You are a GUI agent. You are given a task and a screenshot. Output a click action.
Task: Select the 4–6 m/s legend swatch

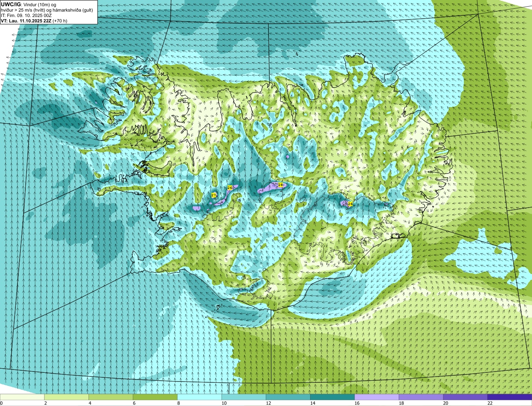[111, 397]
